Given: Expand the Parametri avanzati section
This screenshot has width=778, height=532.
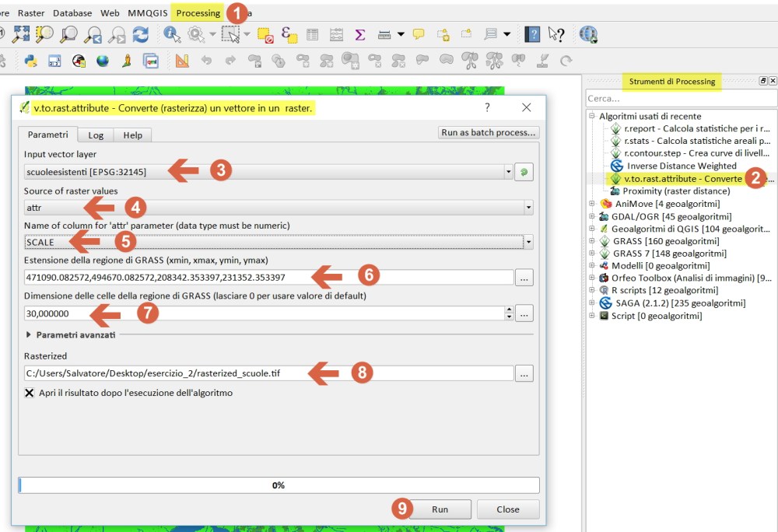Looking at the screenshot, I should pos(30,335).
